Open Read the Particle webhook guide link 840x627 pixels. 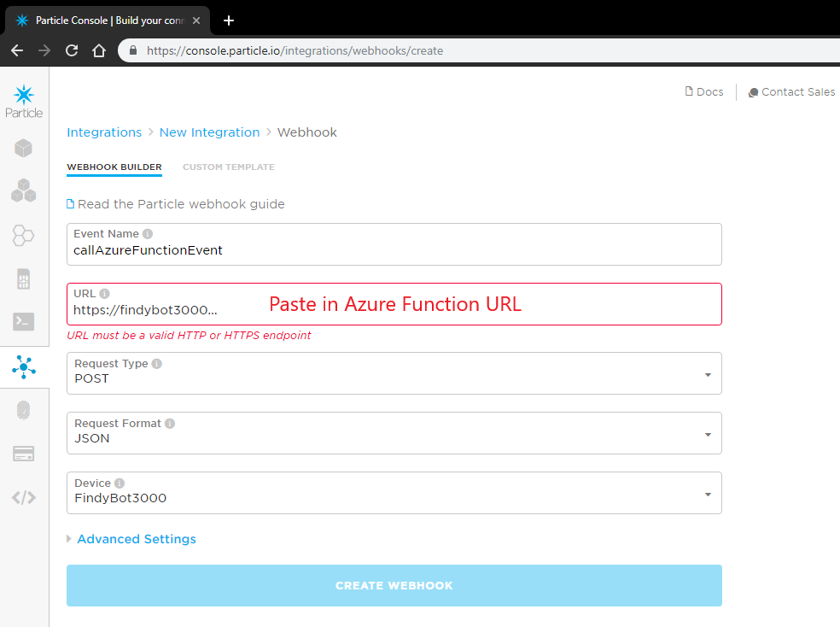pos(176,204)
